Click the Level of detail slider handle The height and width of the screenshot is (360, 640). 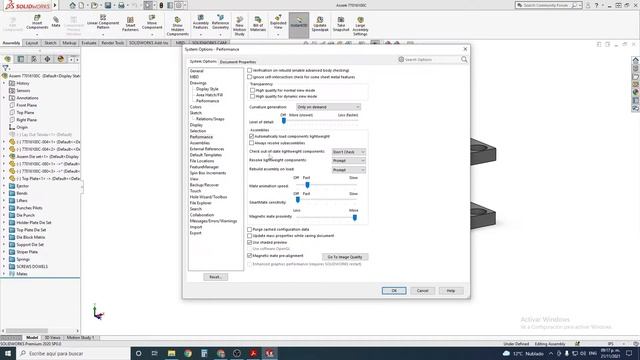click(x=284, y=121)
